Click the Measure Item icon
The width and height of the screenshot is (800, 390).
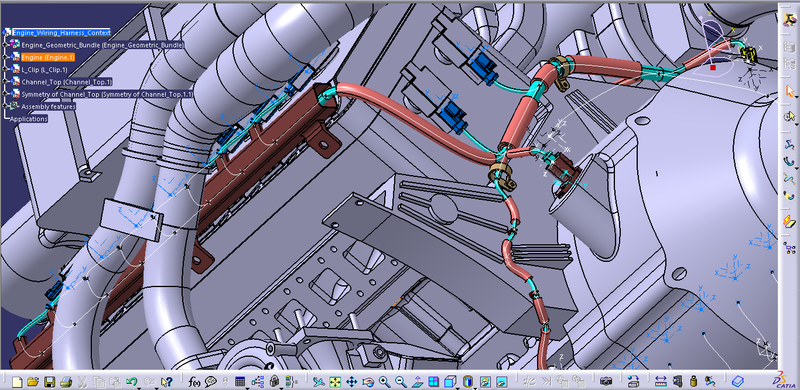pyautogui.click(x=677, y=381)
